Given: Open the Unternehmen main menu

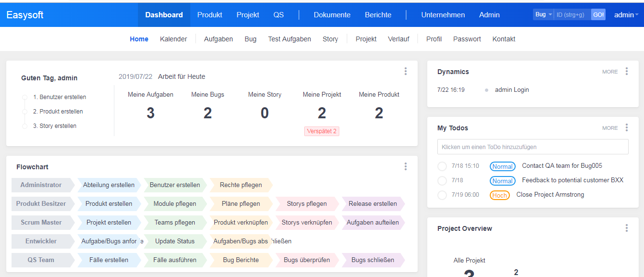Looking at the screenshot, I should 443,14.
